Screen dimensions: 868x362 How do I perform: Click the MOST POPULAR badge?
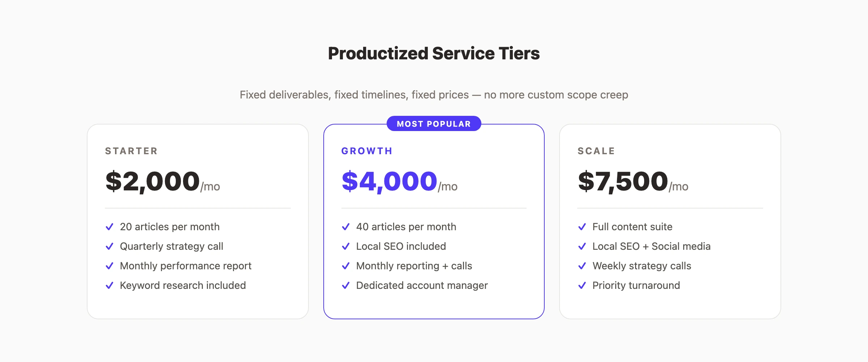pyautogui.click(x=434, y=123)
